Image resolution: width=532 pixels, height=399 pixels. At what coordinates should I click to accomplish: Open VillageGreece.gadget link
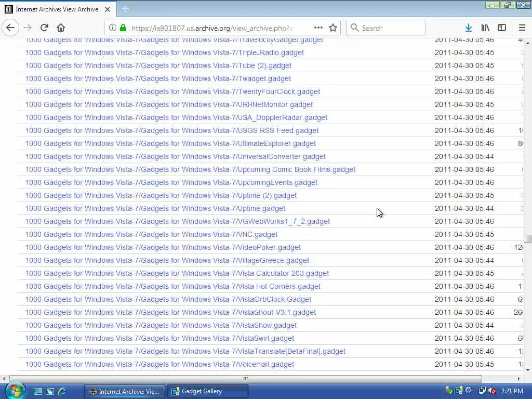[167, 260]
